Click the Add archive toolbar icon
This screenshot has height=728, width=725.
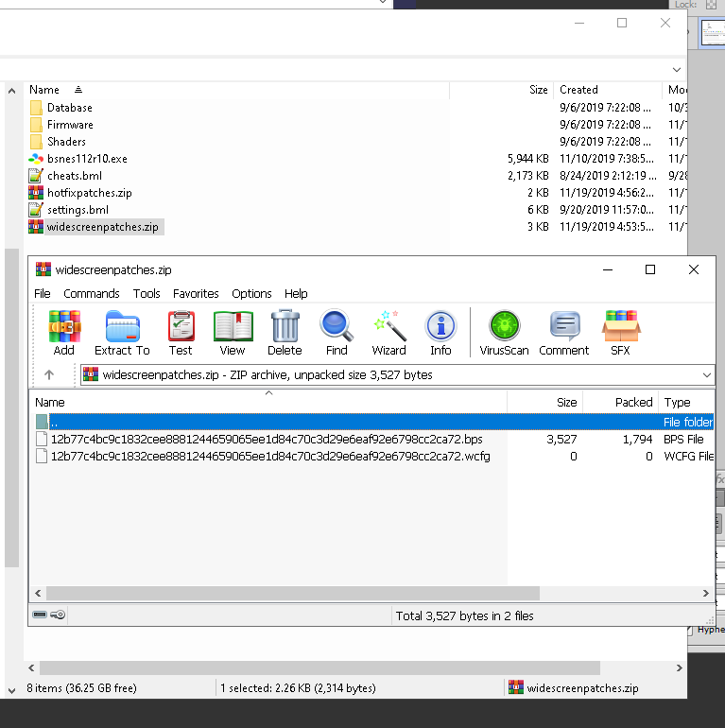64,326
